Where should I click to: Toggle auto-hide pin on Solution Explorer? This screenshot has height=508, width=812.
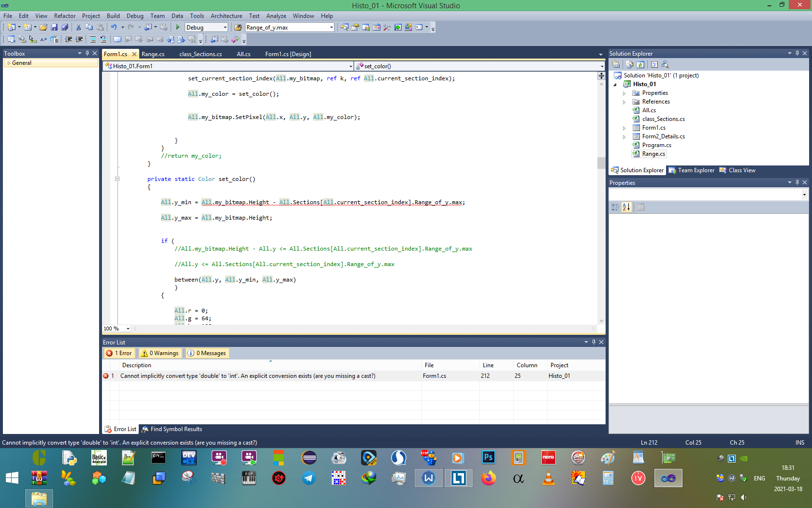[797, 53]
